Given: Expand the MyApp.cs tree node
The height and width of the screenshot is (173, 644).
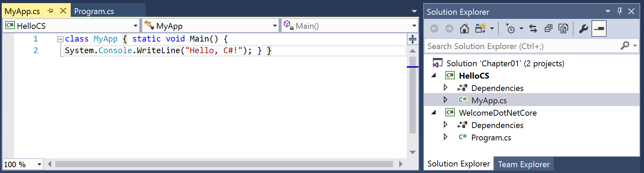Looking at the screenshot, I should 446,100.
